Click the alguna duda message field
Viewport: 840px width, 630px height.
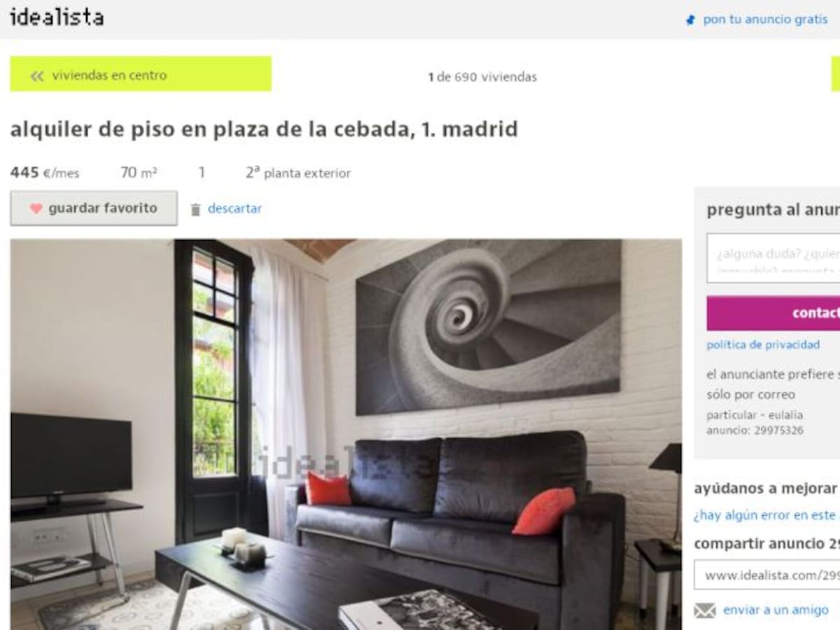773,258
